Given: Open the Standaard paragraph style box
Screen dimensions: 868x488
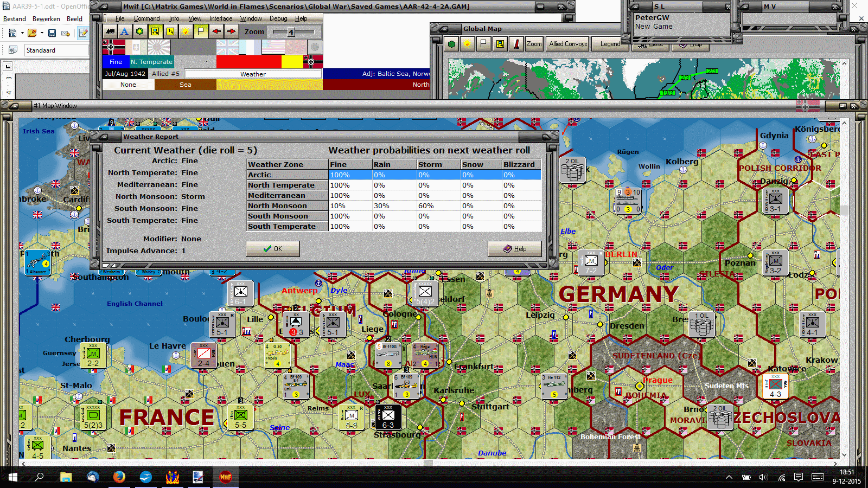Looking at the screenshot, I should click(x=57, y=50).
